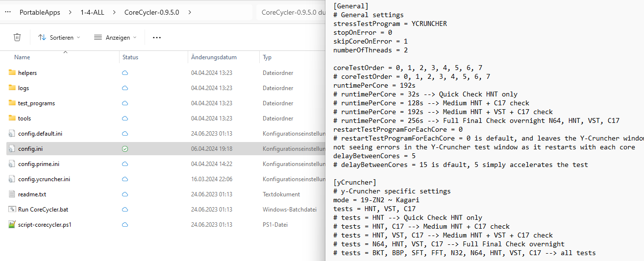Click cloud status icon for config.ycruncher.ini

click(125, 179)
